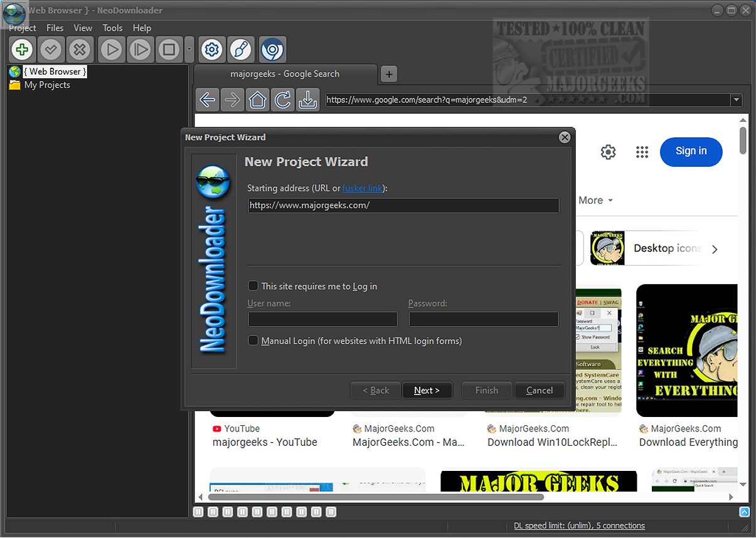This screenshot has width=756, height=538.
Task: Open the URL address bar dropdown
Action: [736, 100]
